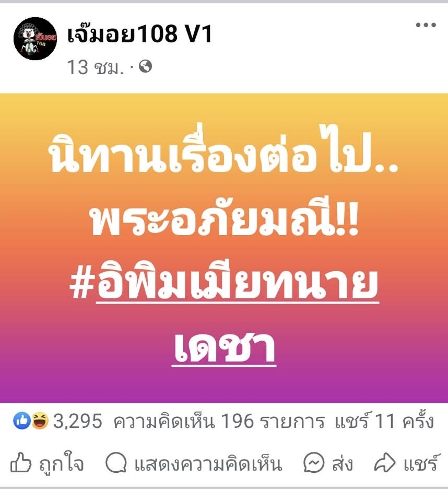
Task: Visit the เจ๊มอย108 V1 page name link
Action: coord(139,33)
